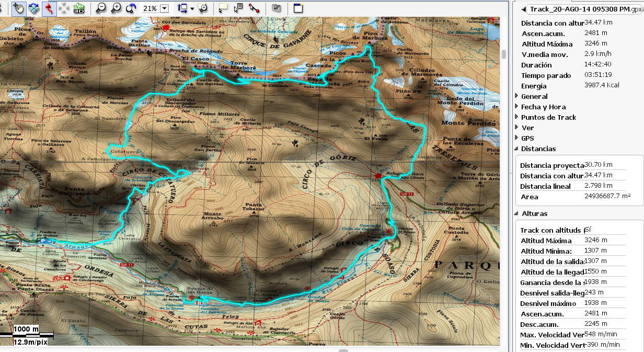Click the V.media mov. value 2.9 km/h
The height and width of the screenshot is (352, 644).
[597, 54]
